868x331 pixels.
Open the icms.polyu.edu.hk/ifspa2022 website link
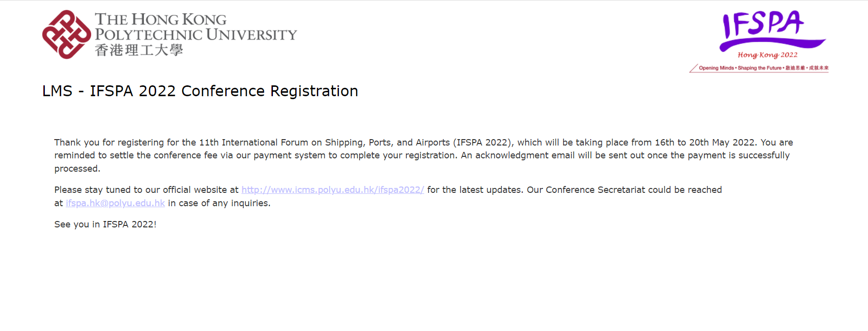tap(333, 190)
